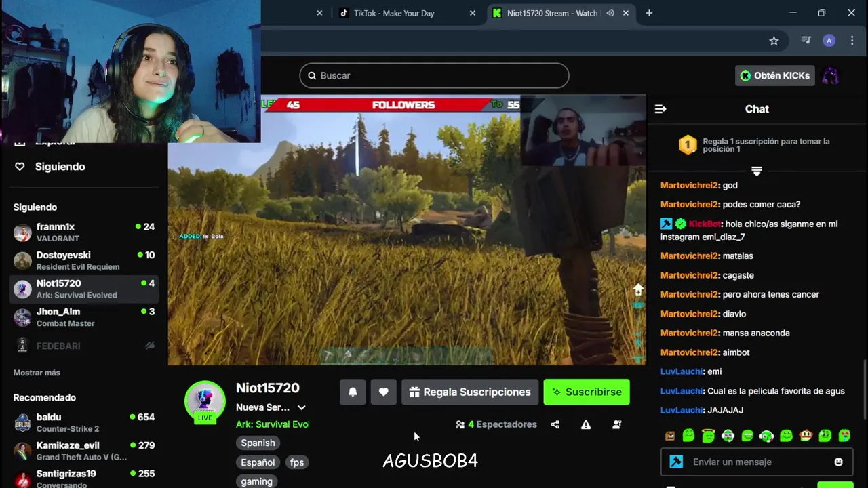Image resolution: width=868 pixels, height=488 pixels.
Task: Click the Regala Suscripciones button
Action: tap(470, 392)
